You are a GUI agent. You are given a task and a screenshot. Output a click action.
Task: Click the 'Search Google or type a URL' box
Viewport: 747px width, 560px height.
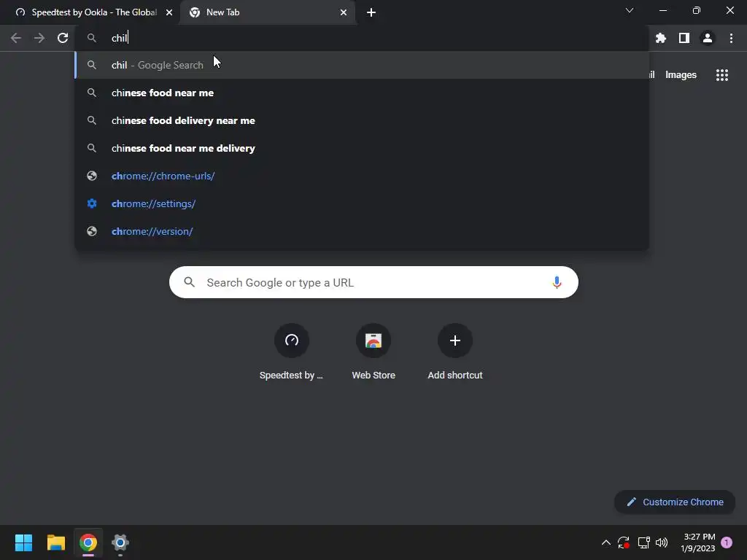373,282
